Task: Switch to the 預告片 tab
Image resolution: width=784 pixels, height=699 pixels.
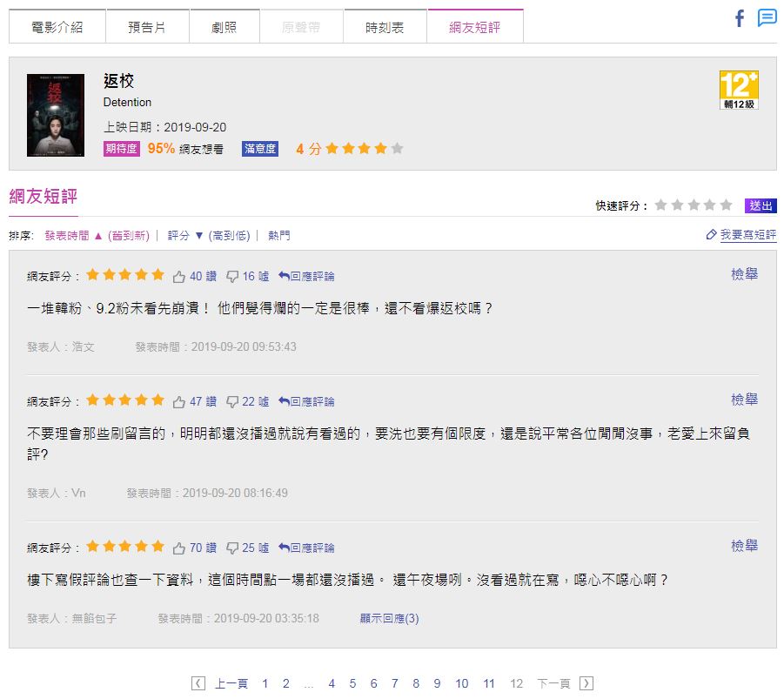Action: [x=147, y=27]
